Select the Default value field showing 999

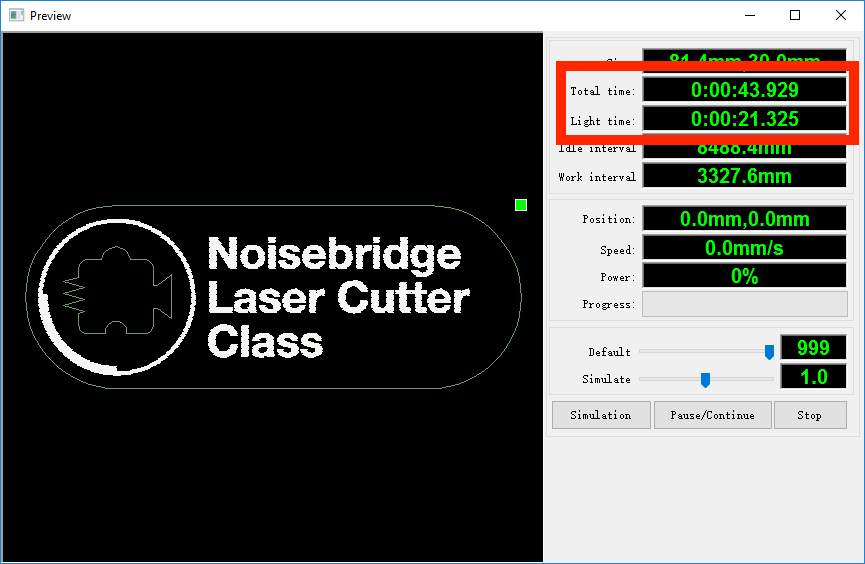[x=812, y=348]
